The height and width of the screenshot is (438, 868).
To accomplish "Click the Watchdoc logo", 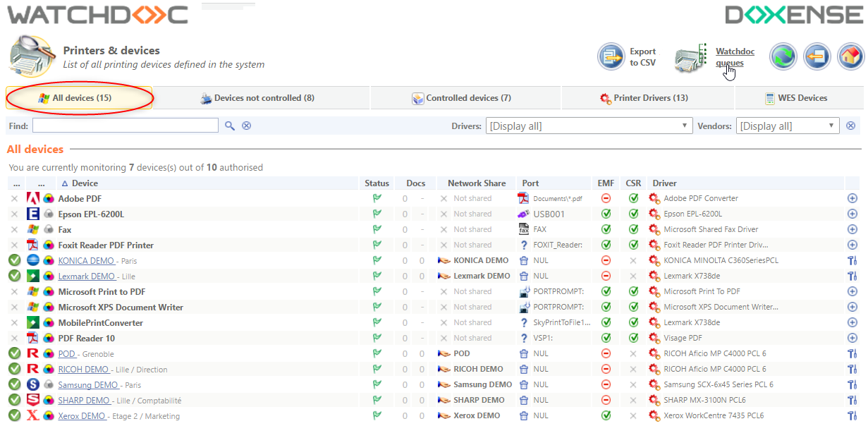I will pos(98,15).
